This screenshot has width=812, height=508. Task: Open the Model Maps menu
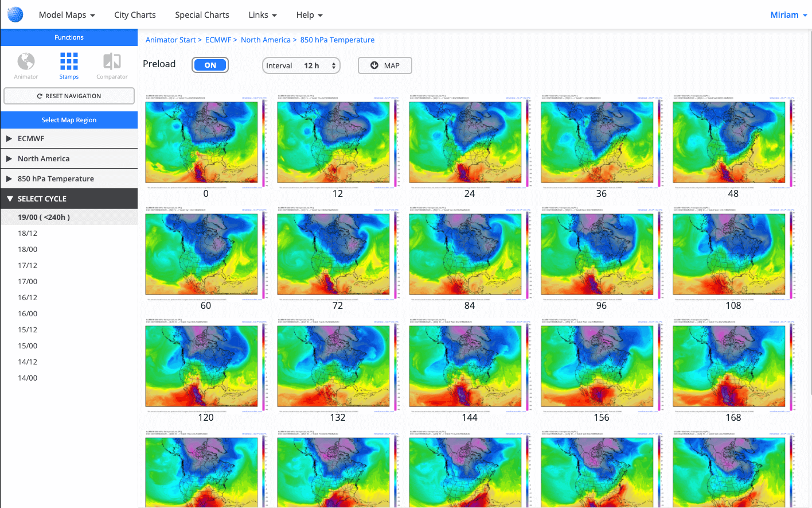(63, 14)
